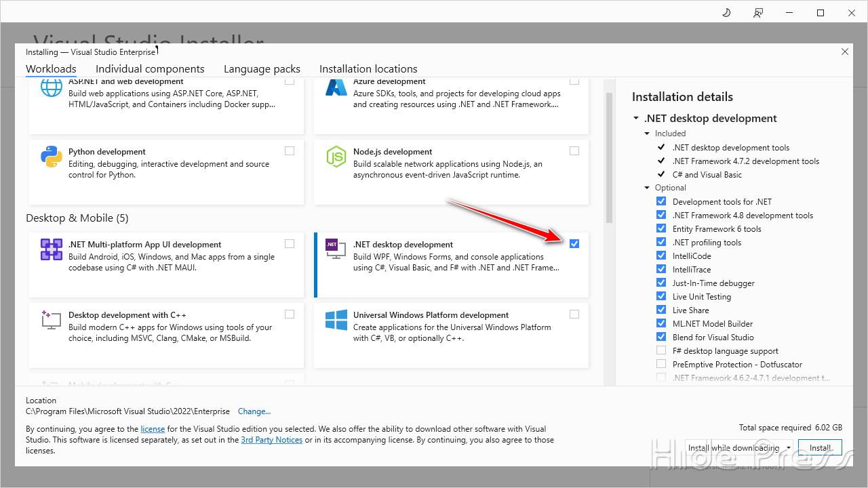
Task: Check F# desktop language support option
Action: point(661,350)
